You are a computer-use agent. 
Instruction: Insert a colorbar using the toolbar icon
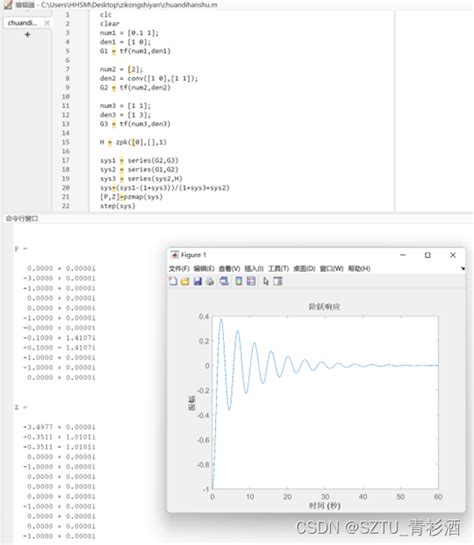coord(239,281)
